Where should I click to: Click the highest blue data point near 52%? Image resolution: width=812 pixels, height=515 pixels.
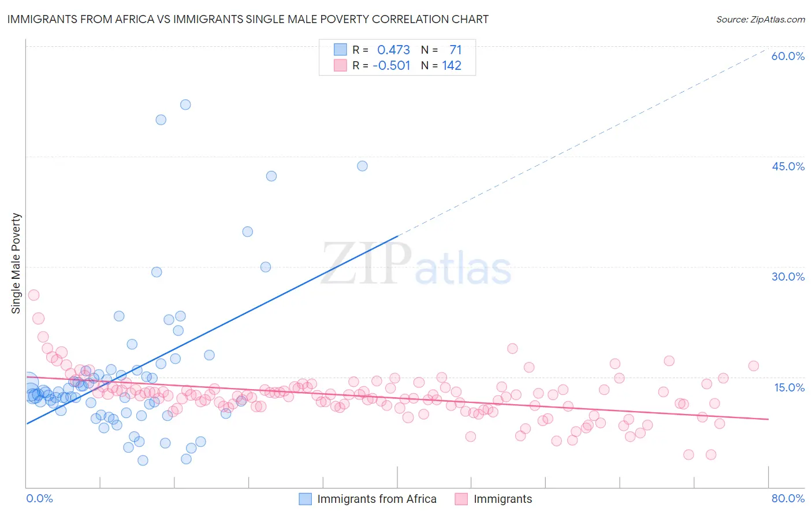pos(185,105)
